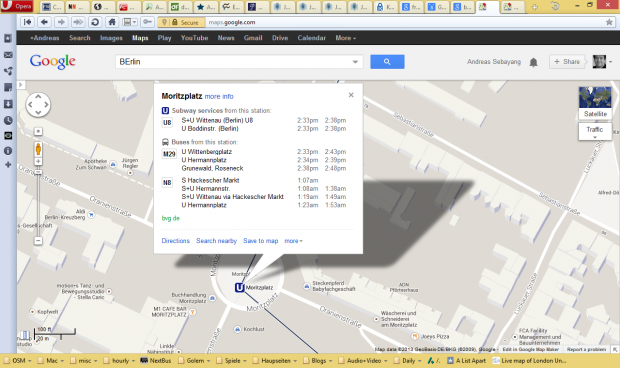Zoom in with the plus button
620x368 pixels.
(38, 161)
